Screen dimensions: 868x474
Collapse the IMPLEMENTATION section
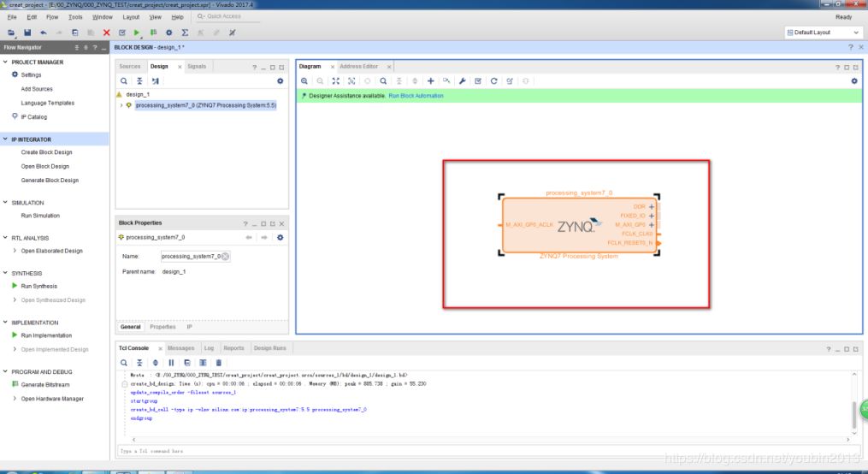click(5, 323)
